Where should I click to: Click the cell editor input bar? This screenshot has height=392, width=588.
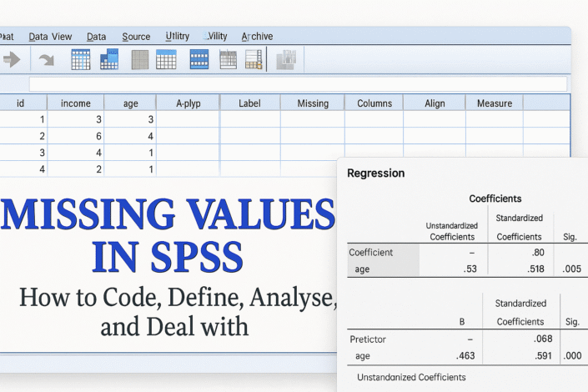[x=297, y=84]
